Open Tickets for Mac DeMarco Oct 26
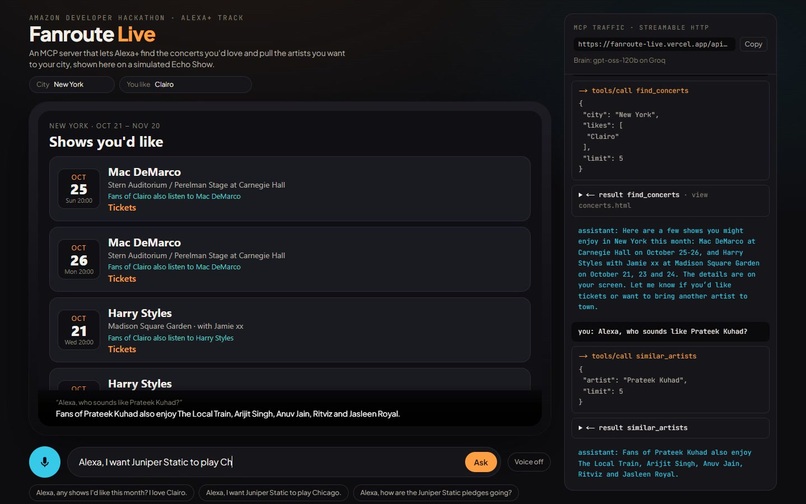 pyautogui.click(x=122, y=279)
